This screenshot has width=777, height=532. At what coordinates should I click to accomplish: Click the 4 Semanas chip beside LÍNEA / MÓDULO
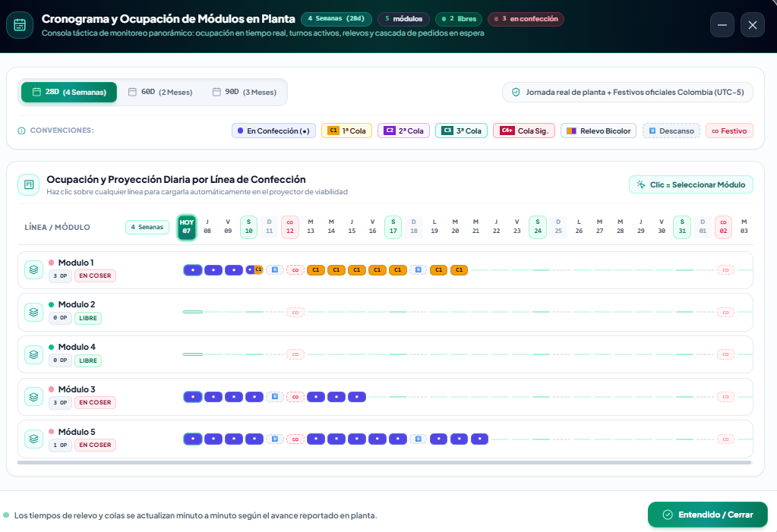(x=147, y=227)
